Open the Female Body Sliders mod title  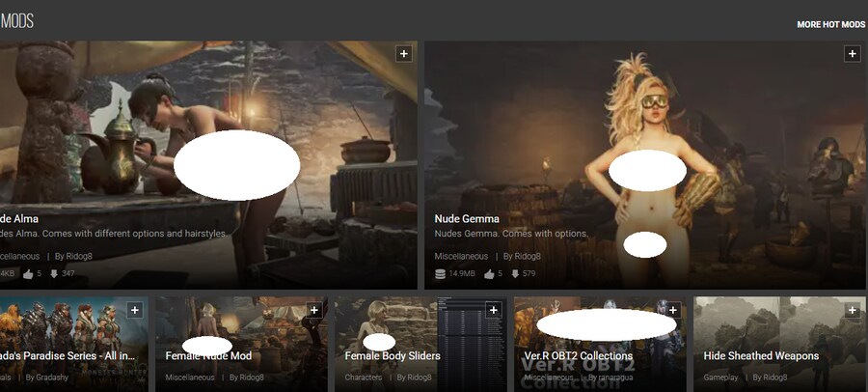[393, 356]
